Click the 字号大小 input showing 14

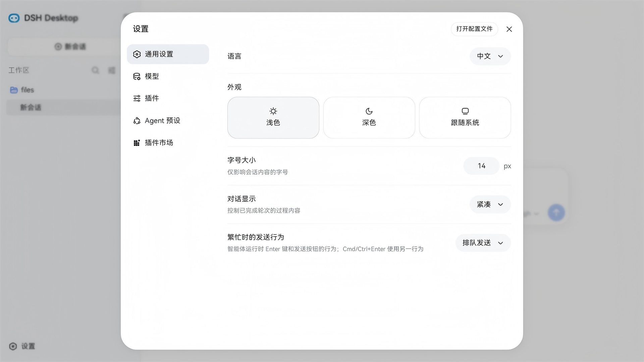[481, 166]
